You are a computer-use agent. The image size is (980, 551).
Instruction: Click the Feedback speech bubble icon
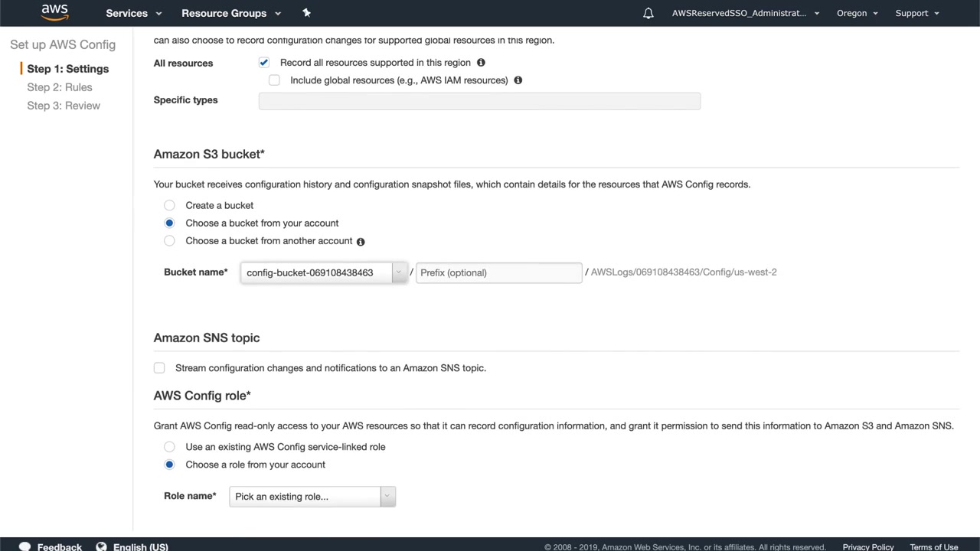(24, 546)
